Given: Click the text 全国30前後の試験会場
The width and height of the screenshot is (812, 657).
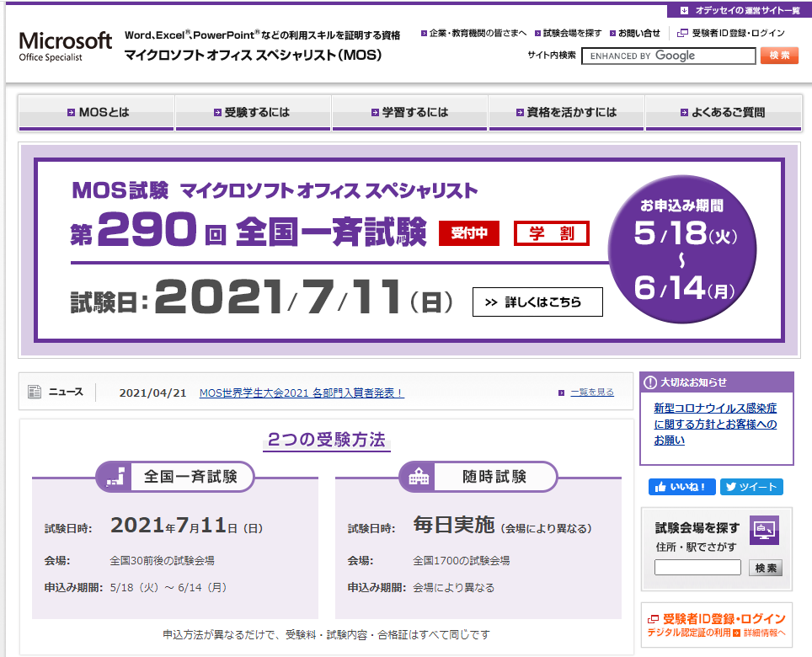Looking at the screenshot, I should pos(162,560).
